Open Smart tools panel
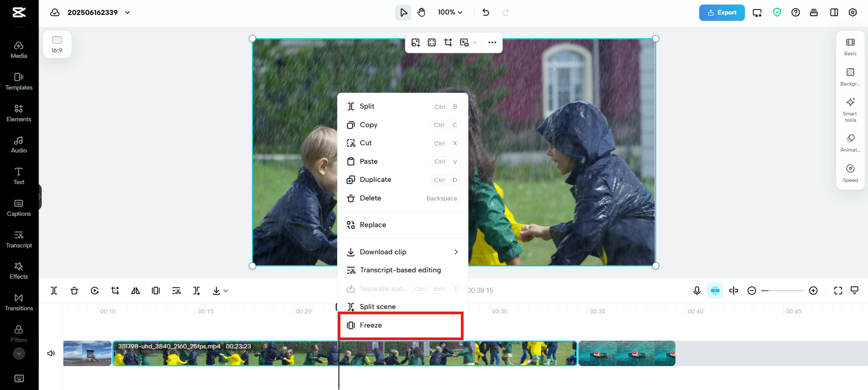This screenshot has height=390, width=868. coord(850,109)
